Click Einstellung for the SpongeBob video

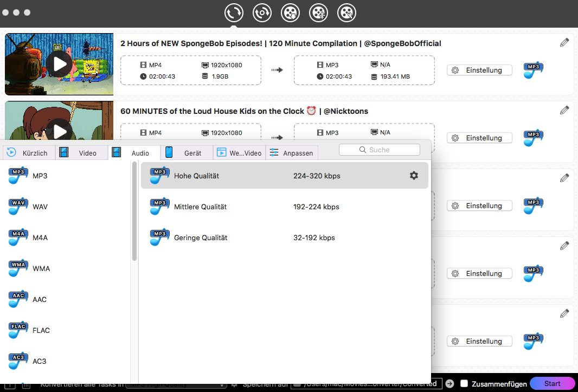479,70
